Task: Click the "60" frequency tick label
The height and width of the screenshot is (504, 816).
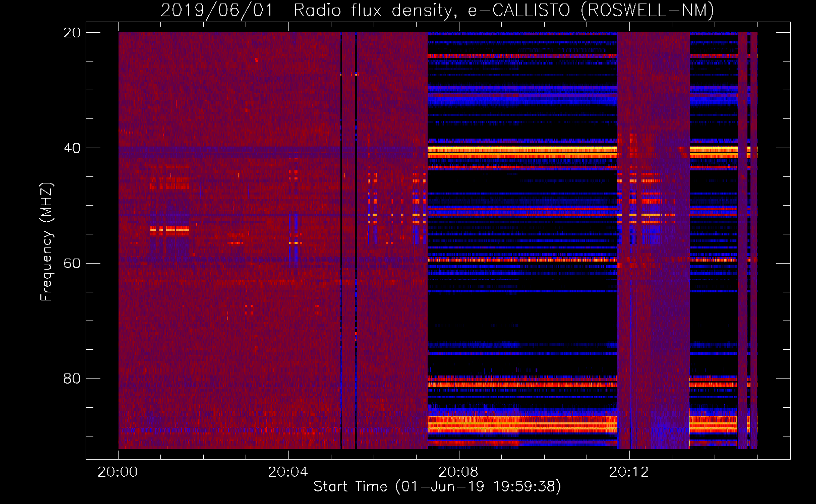Action: [x=72, y=263]
